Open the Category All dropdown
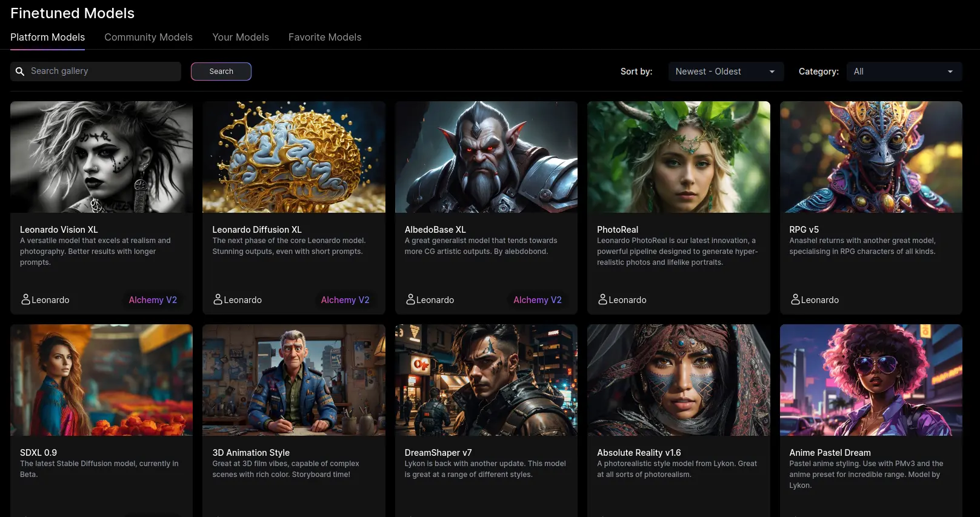 tap(904, 72)
